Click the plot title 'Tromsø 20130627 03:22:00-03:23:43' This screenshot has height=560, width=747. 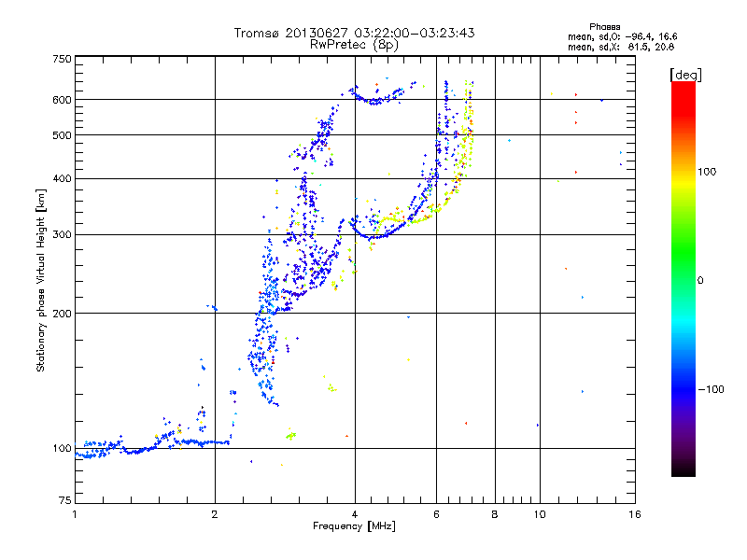point(354,33)
